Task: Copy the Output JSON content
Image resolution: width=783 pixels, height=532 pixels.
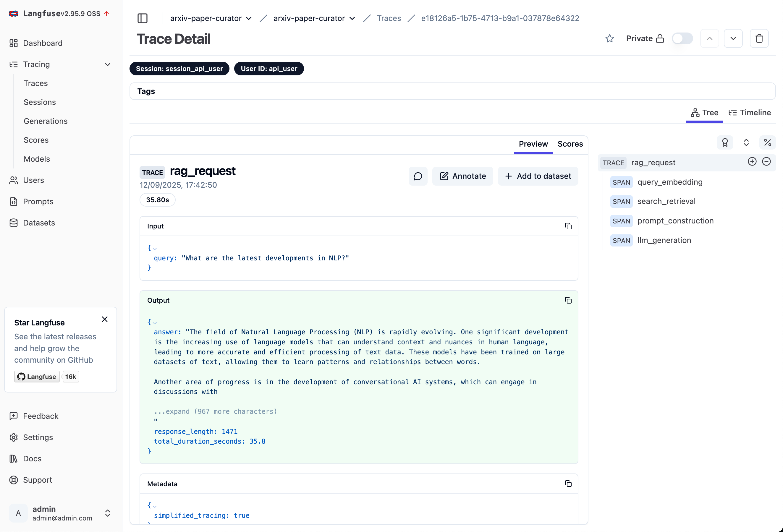Action: tap(568, 300)
